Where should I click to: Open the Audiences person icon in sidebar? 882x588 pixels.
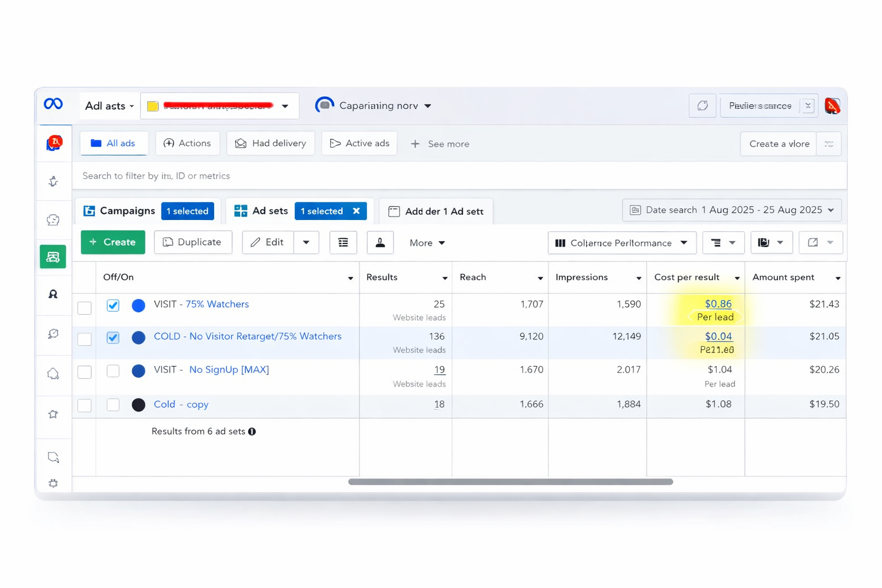coord(53,294)
